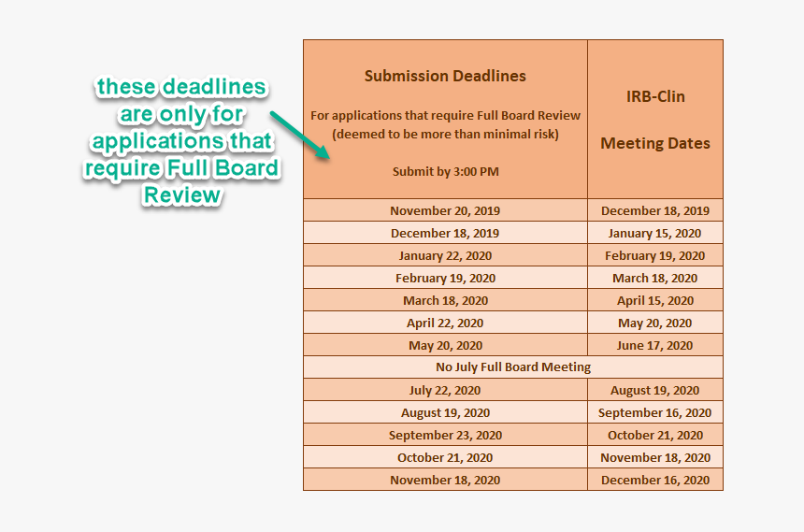Click the April 15, 2020 meeting date
Screen dimensions: 804x532
(654, 300)
